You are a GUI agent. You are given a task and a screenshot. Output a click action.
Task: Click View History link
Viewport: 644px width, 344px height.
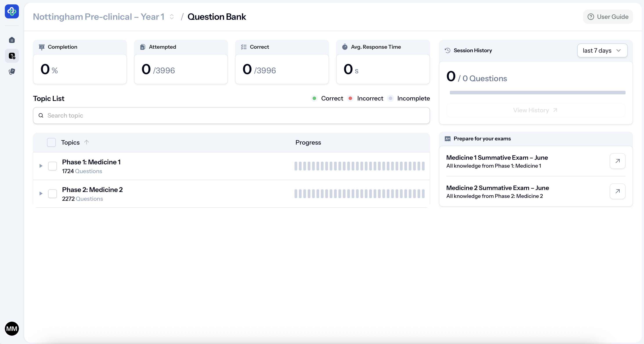(x=535, y=110)
